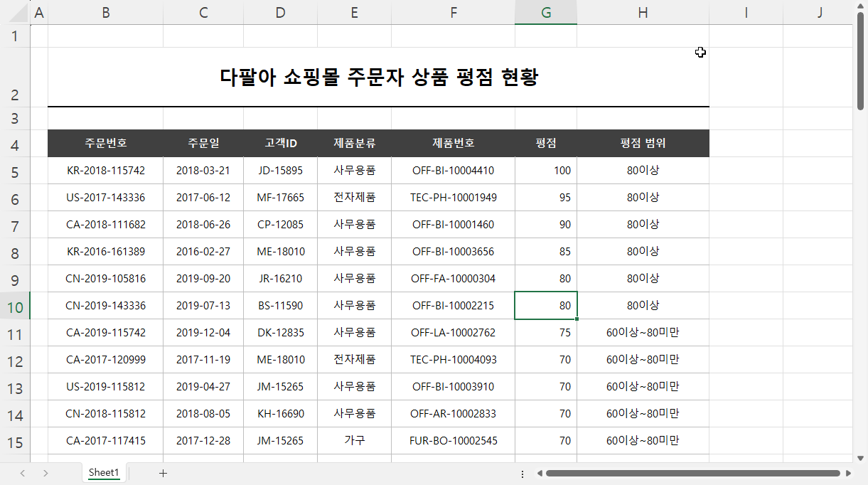The height and width of the screenshot is (485, 868).
Task: Select cell with order US-2017-143336
Action: [106, 198]
